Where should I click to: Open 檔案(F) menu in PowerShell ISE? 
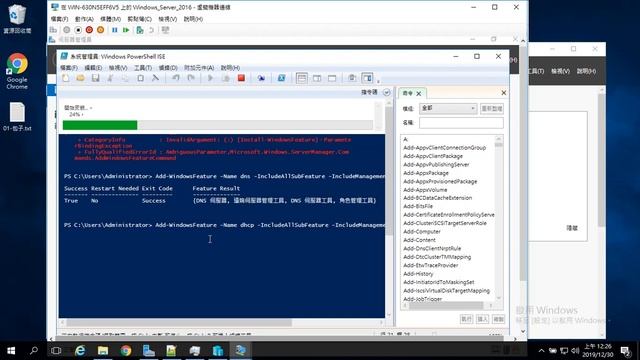pos(69,67)
